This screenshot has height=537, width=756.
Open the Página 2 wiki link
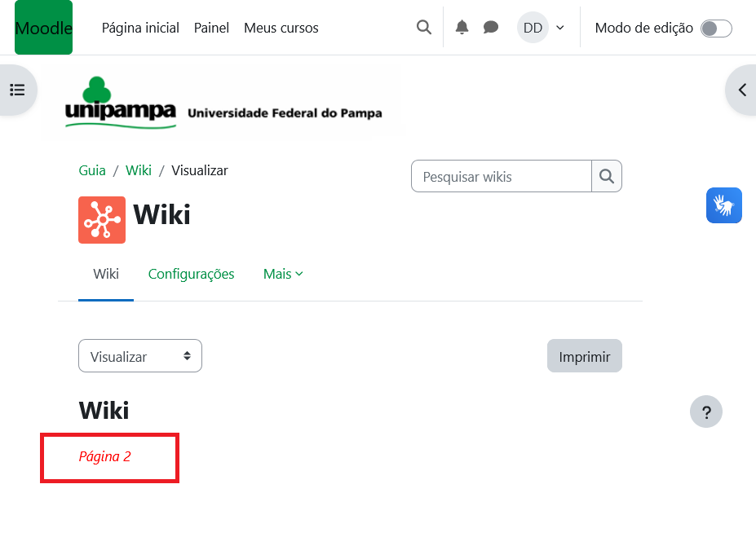click(104, 456)
